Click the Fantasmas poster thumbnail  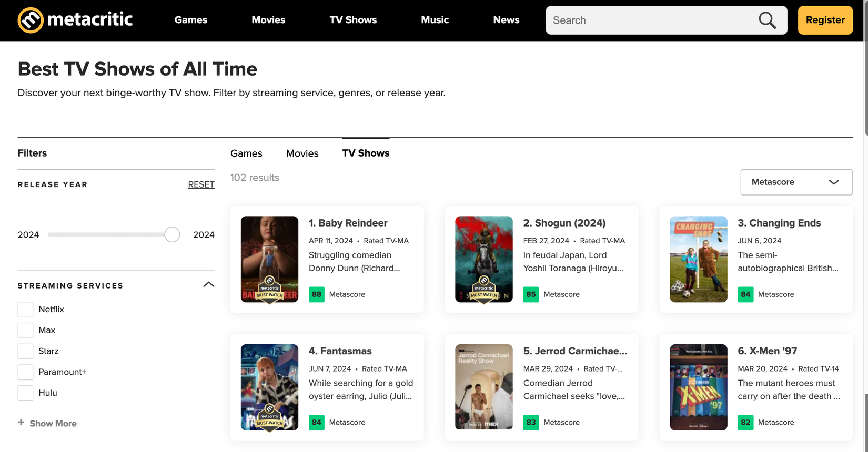click(269, 387)
